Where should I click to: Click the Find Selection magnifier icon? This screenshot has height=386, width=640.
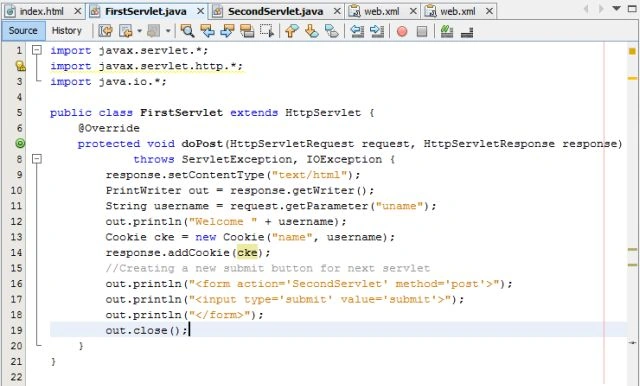(187, 31)
